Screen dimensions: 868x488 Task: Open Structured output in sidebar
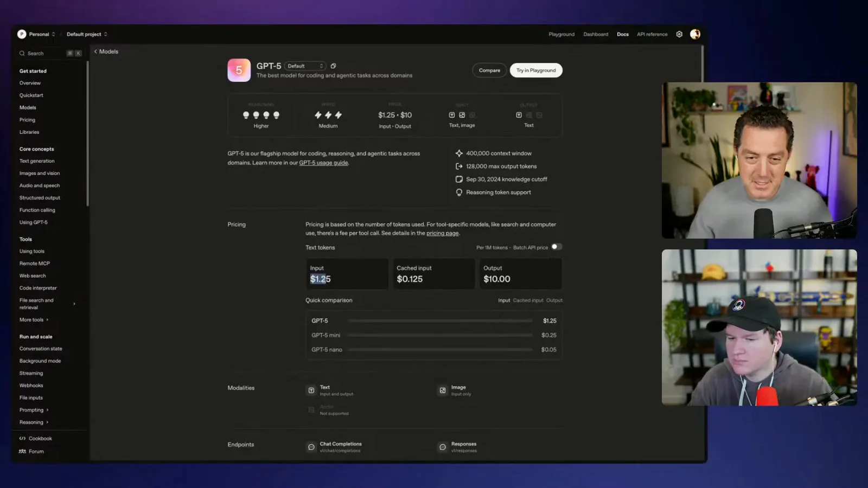click(40, 198)
